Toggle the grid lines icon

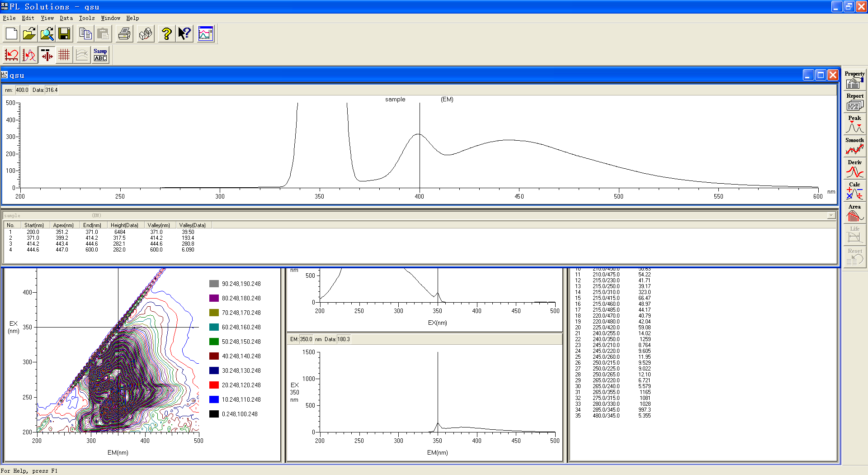[x=64, y=55]
